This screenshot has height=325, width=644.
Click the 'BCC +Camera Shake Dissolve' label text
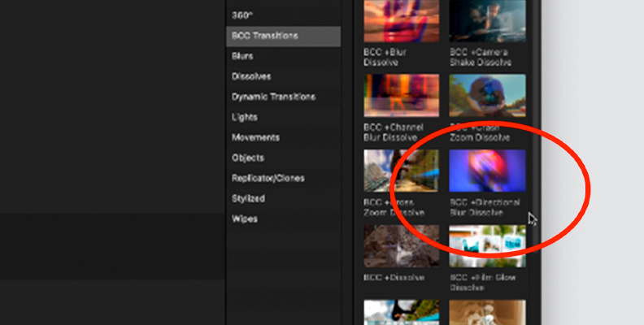click(x=481, y=58)
